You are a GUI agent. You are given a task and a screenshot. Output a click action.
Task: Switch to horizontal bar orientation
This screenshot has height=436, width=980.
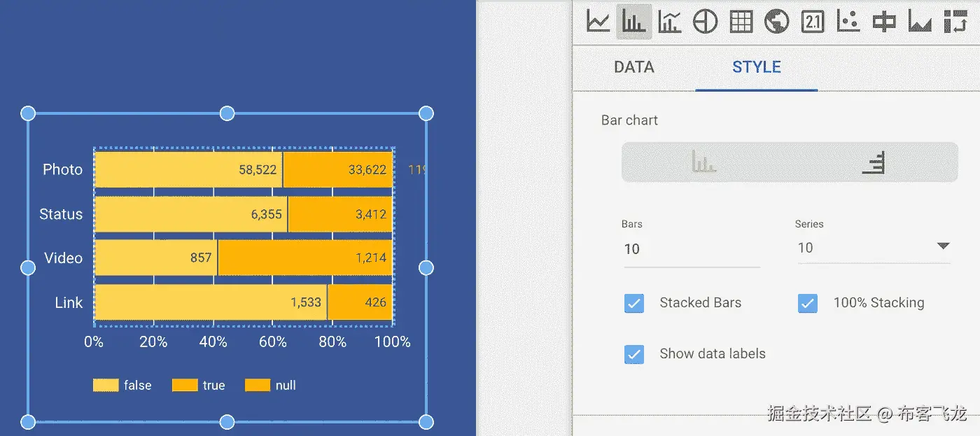874,162
